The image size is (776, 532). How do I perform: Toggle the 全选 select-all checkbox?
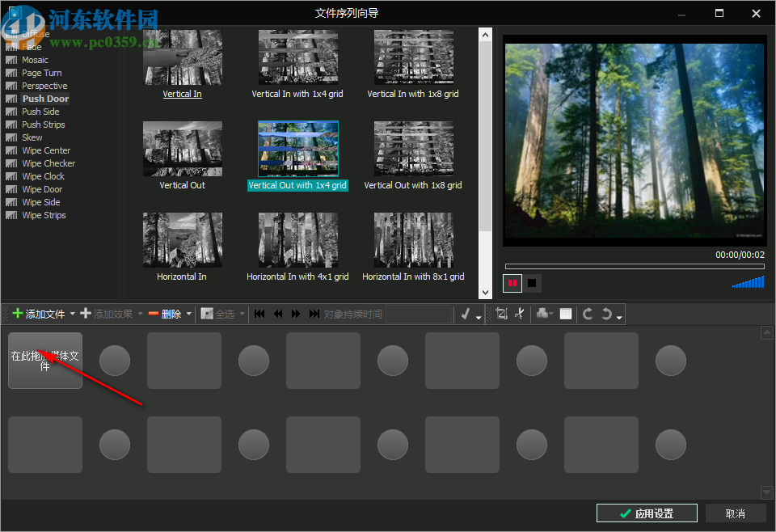point(209,314)
